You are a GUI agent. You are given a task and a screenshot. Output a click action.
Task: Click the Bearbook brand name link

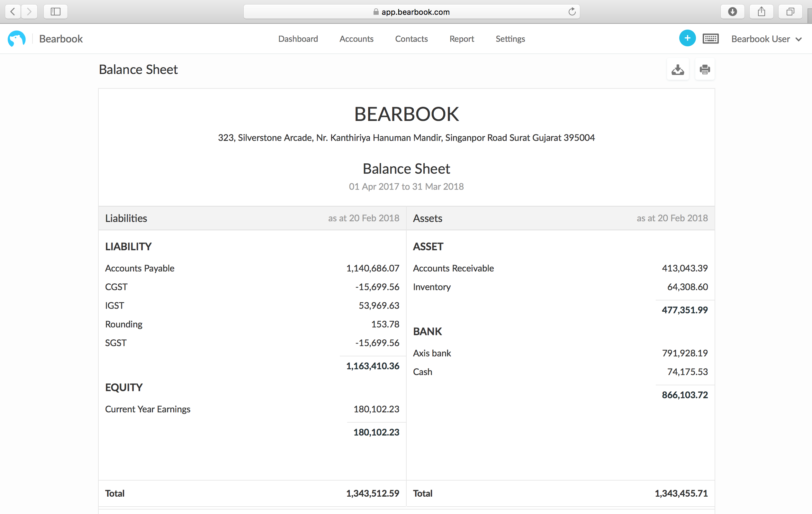pyautogui.click(x=61, y=39)
